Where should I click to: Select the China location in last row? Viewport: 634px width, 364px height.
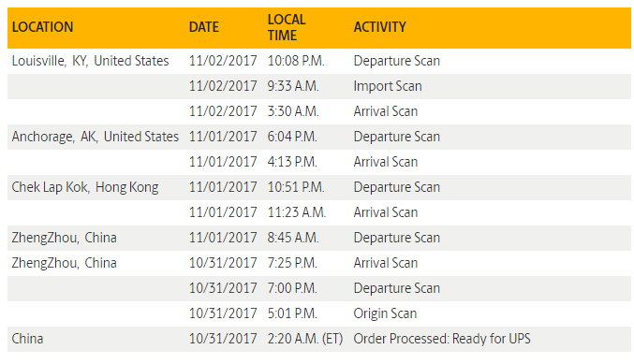click(x=27, y=339)
